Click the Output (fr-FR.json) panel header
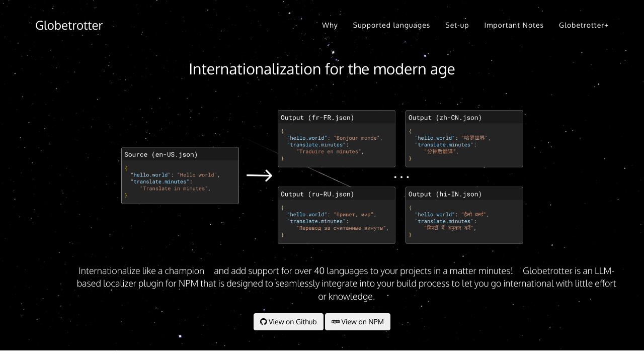 pyautogui.click(x=317, y=118)
